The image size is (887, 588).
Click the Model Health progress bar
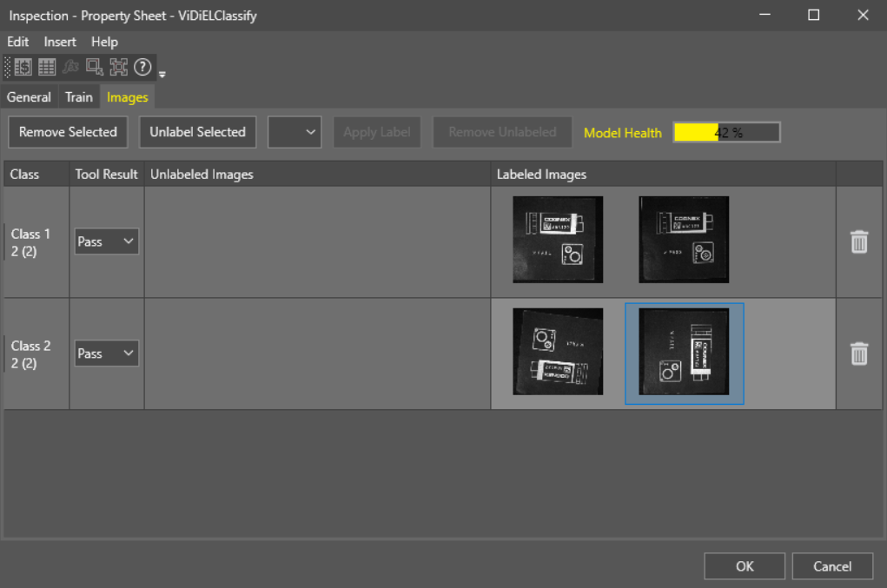pos(726,132)
